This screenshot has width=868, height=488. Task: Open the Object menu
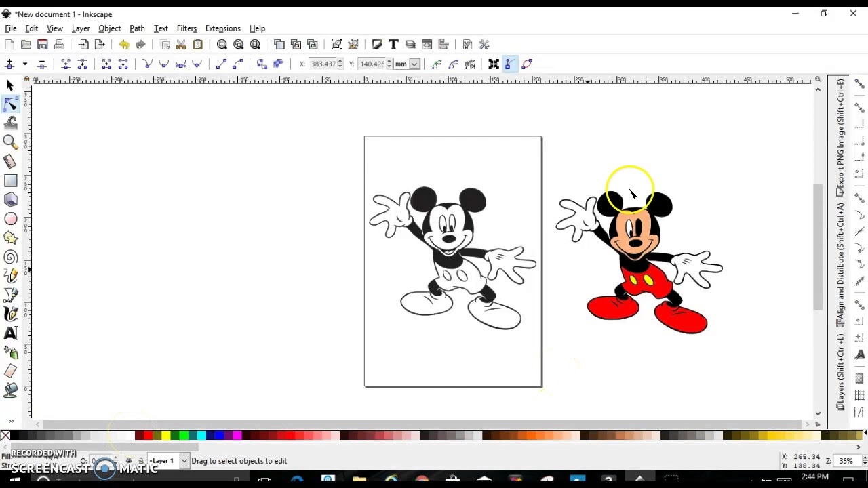[x=110, y=28]
